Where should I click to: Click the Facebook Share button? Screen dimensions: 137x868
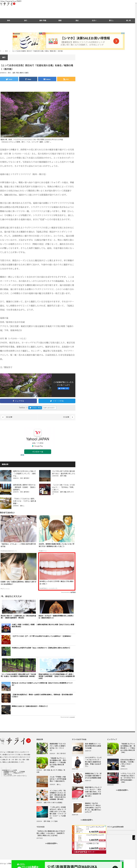click(28, 79)
